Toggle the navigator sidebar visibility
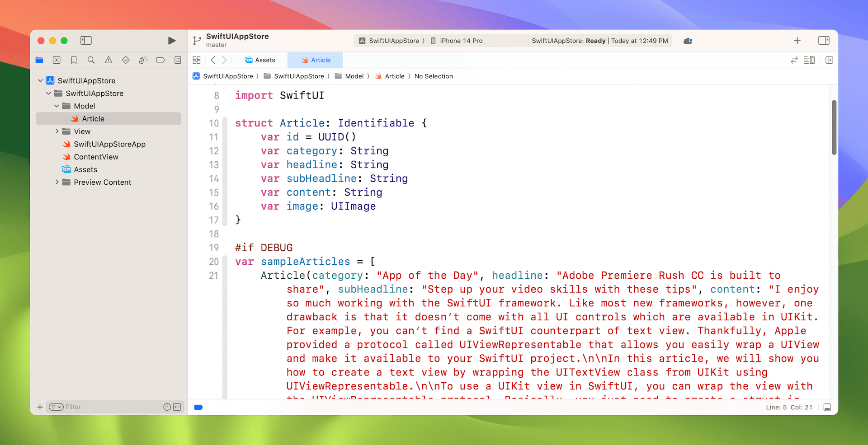868x445 pixels. tap(86, 41)
